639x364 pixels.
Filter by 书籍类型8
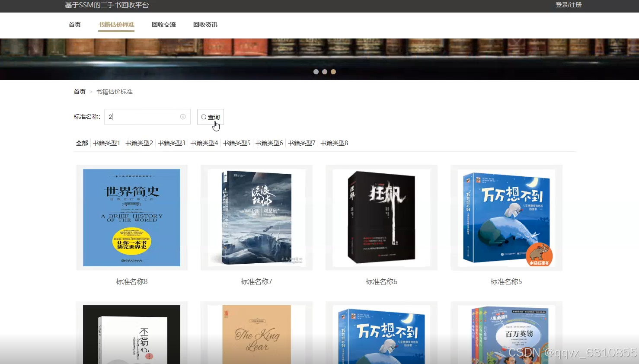coord(334,143)
